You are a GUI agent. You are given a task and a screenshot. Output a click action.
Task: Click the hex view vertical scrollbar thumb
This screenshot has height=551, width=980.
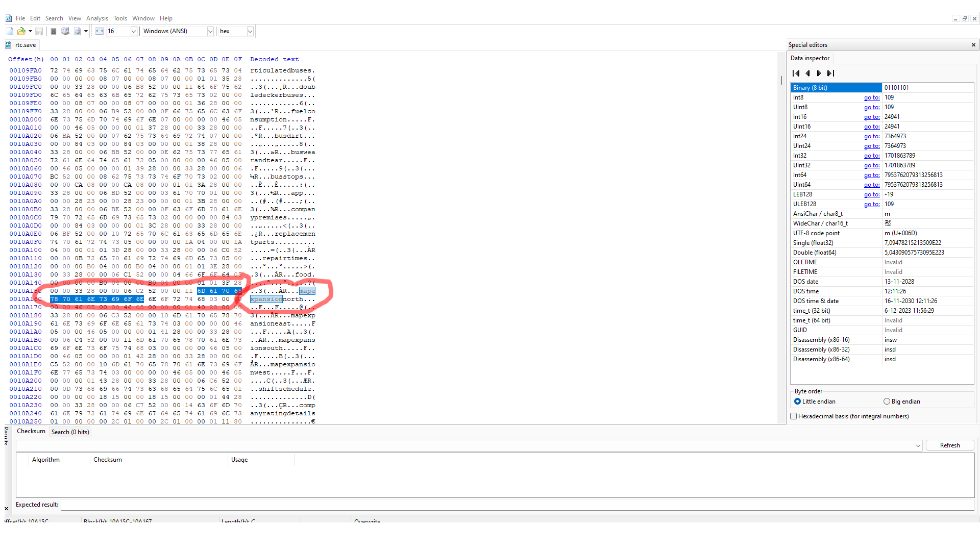tap(781, 80)
